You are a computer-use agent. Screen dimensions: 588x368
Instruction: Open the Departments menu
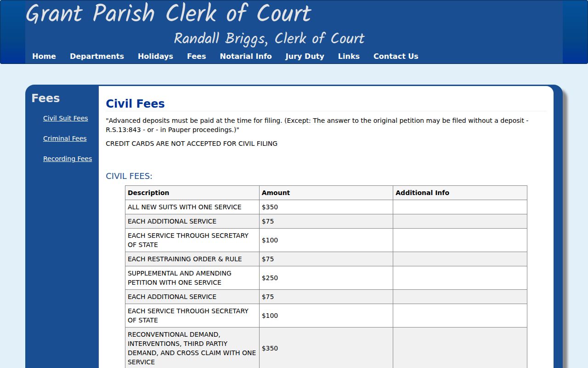(x=97, y=56)
